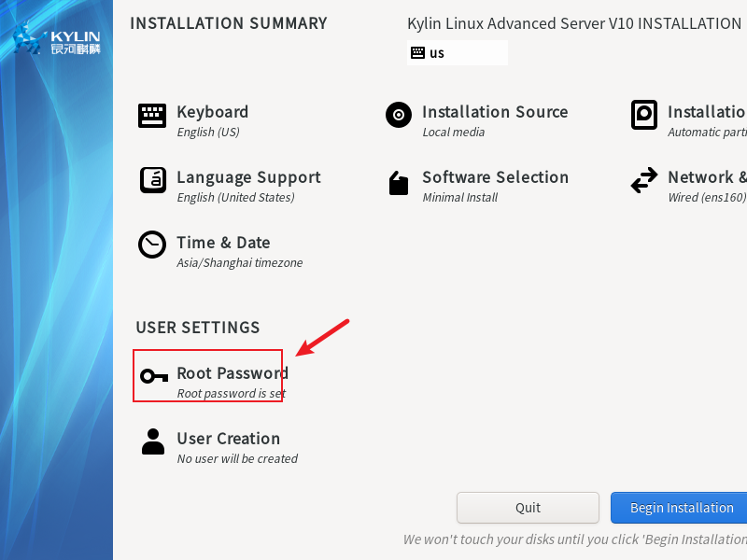Click the Keyboard icon
The image size is (747, 560).
point(152,116)
